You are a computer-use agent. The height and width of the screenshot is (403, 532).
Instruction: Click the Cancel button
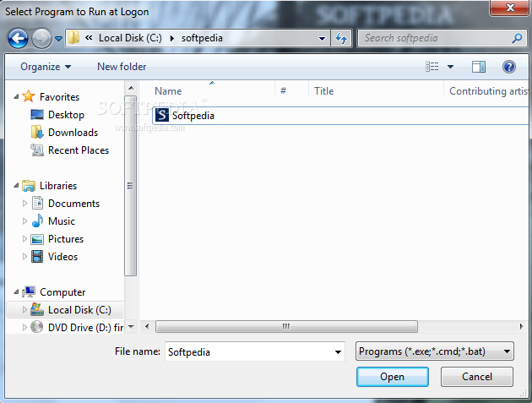click(x=477, y=377)
